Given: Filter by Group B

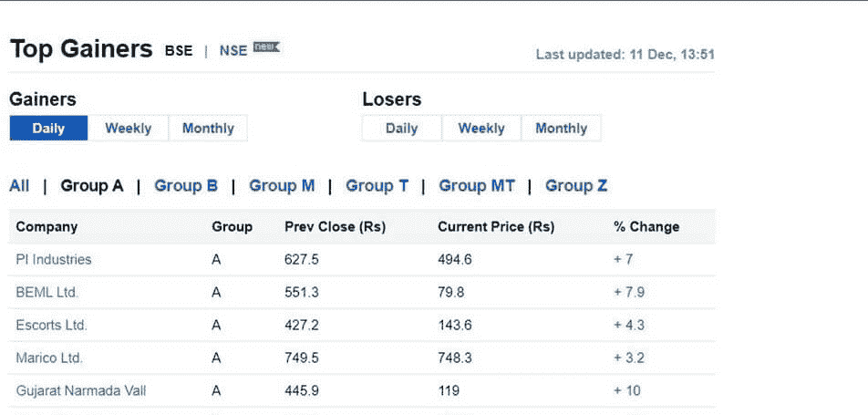Looking at the screenshot, I should coord(186,186).
